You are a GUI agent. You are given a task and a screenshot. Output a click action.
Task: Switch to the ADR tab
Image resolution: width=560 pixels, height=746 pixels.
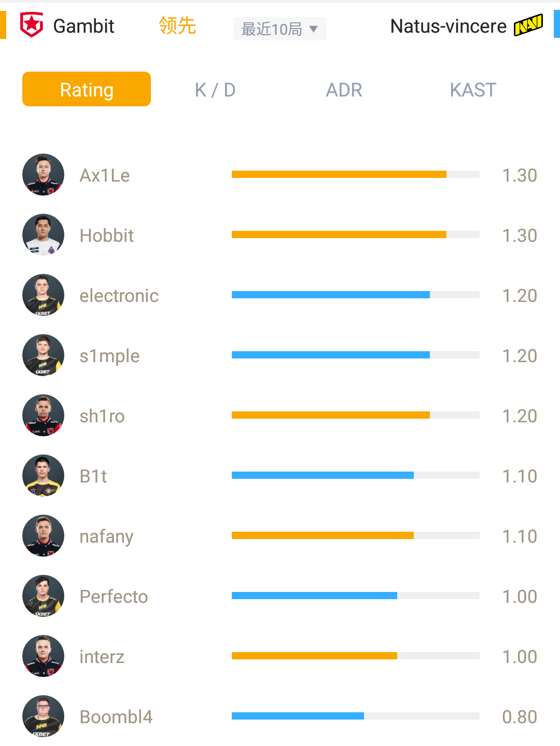pyautogui.click(x=344, y=90)
